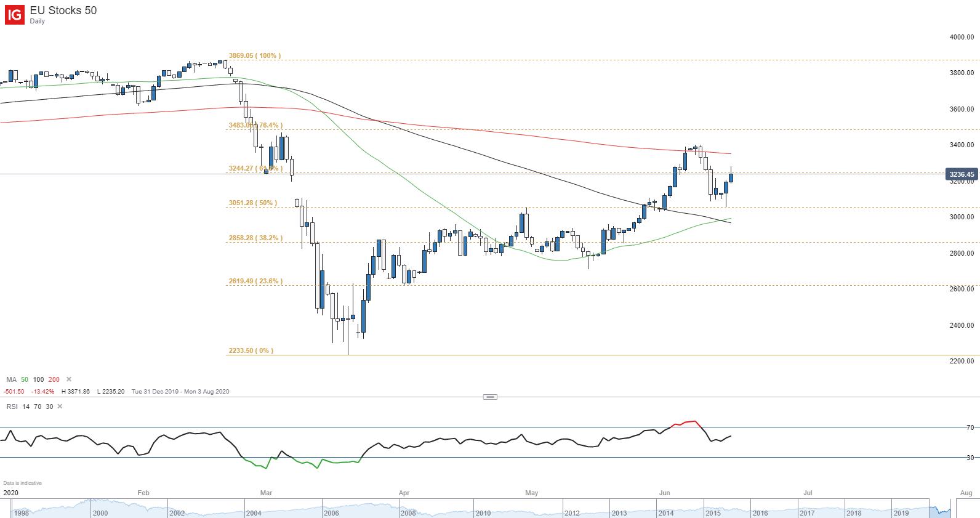Click the 3800.00 price axis label

click(x=962, y=73)
